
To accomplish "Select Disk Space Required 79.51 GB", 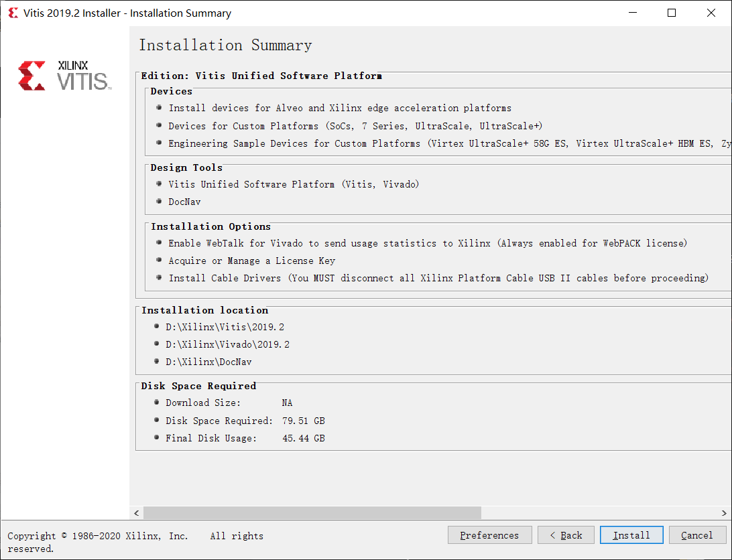I will [304, 421].
